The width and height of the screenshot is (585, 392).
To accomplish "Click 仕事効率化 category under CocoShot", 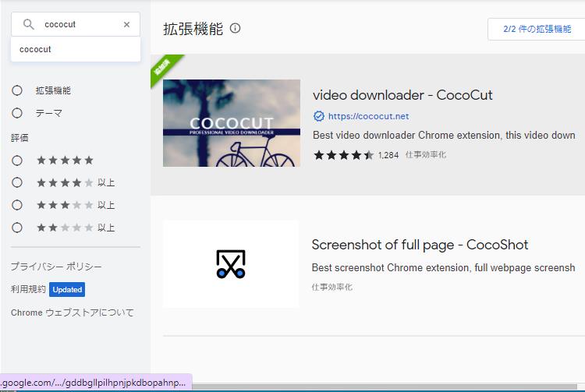I will 332,287.
